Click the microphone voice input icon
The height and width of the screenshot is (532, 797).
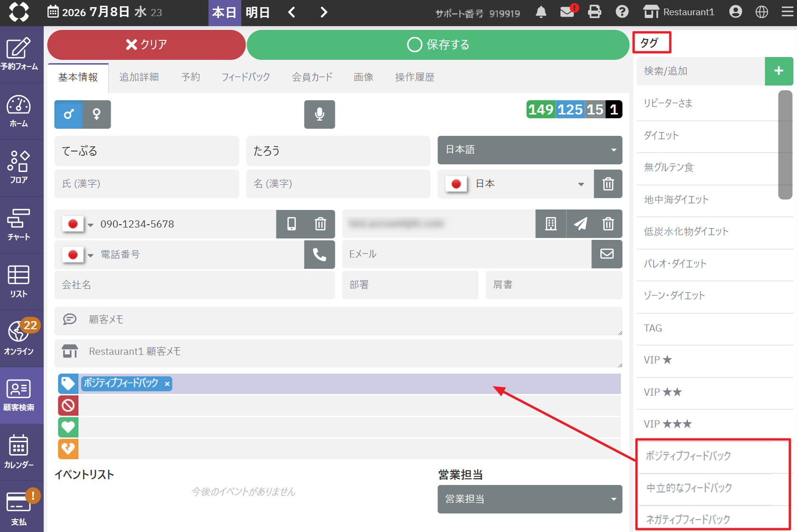tap(319, 114)
